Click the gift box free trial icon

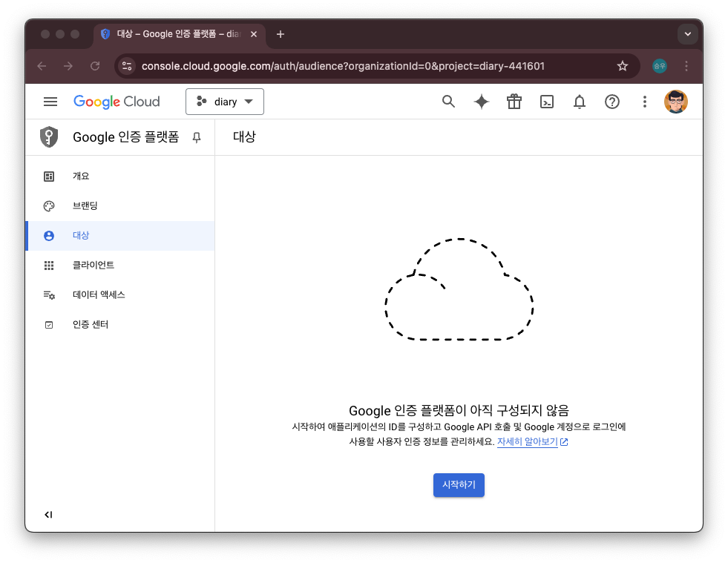[514, 102]
